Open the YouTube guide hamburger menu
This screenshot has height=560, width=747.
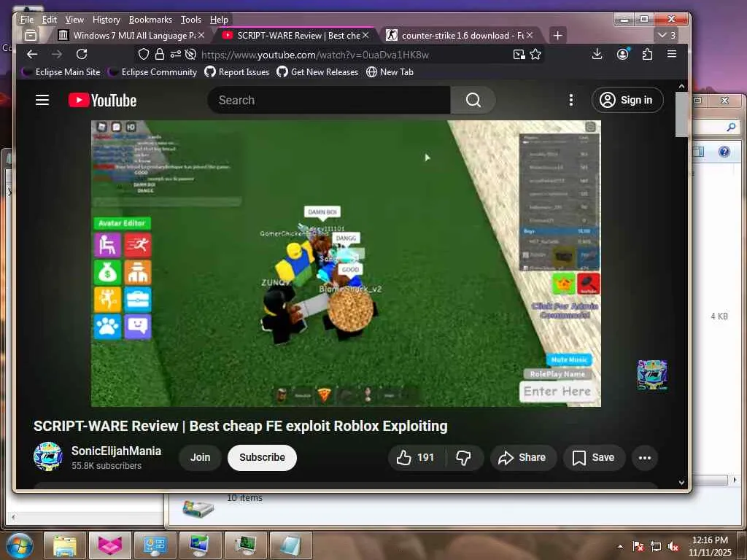(x=42, y=100)
